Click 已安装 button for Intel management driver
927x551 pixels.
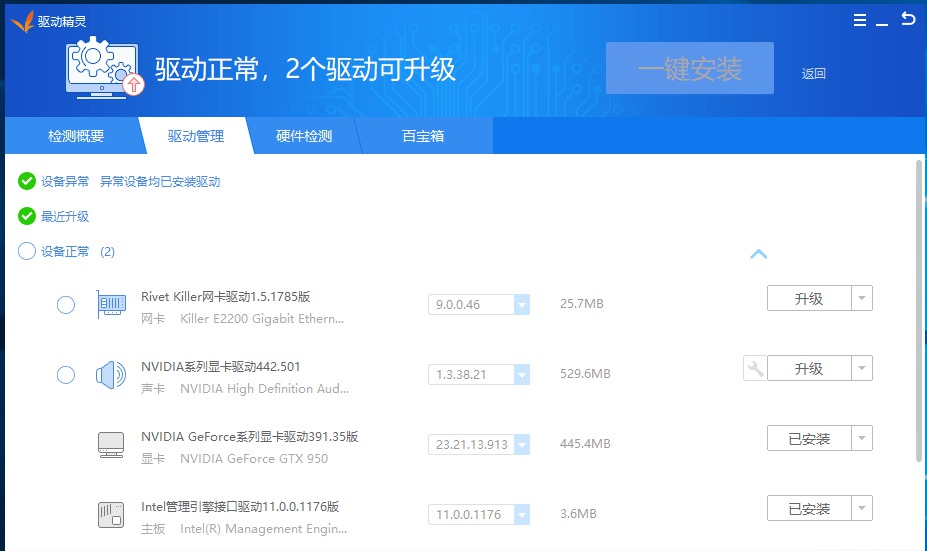click(x=809, y=508)
